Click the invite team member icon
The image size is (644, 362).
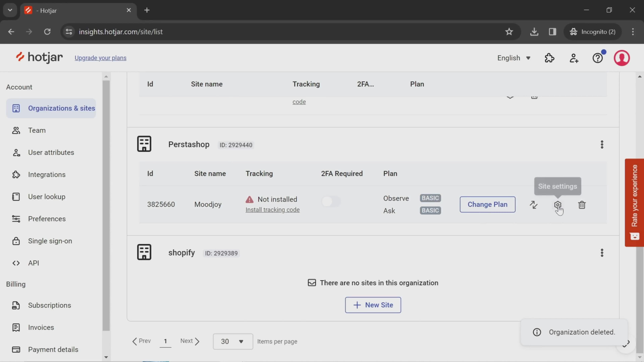[x=574, y=58]
